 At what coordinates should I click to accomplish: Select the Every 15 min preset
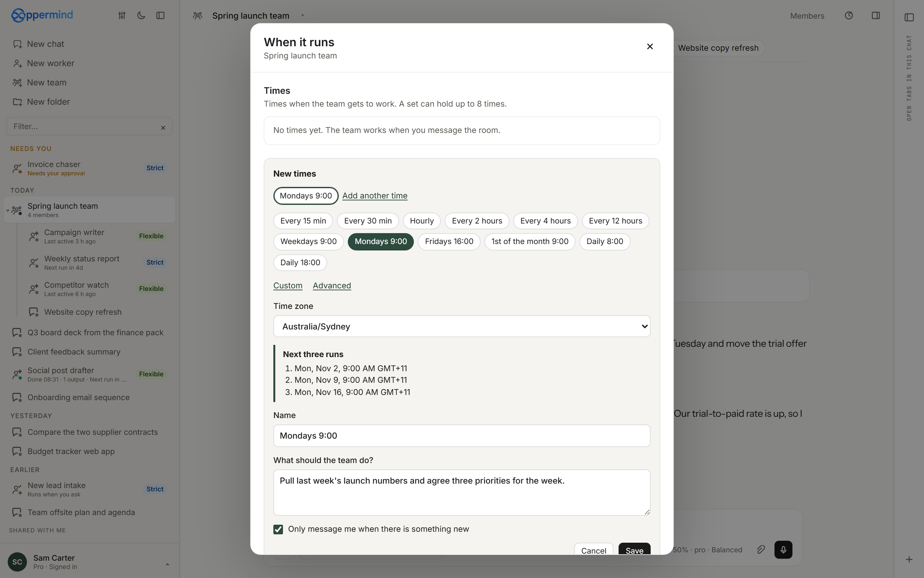tap(303, 221)
